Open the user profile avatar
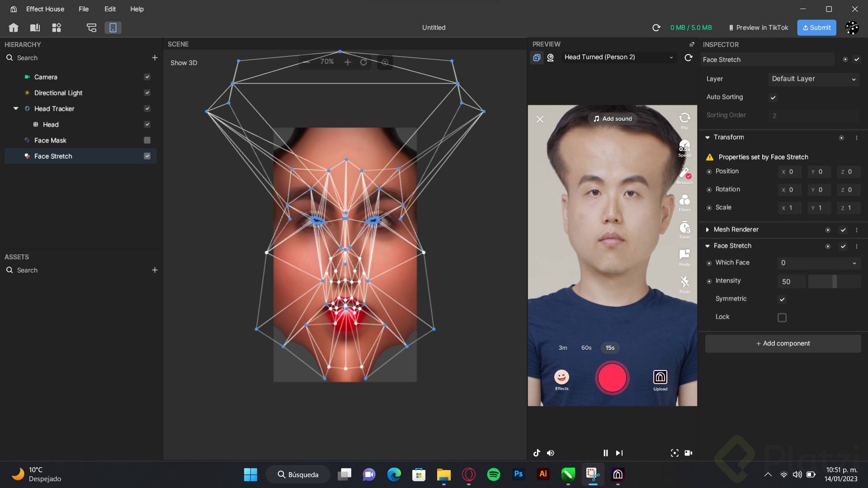868x488 pixels. pyautogui.click(x=852, y=28)
